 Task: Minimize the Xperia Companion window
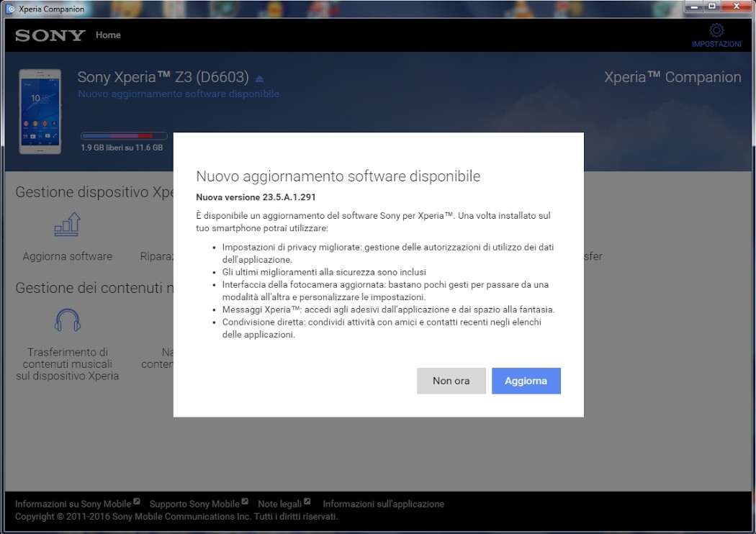pyautogui.click(x=694, y=6)
